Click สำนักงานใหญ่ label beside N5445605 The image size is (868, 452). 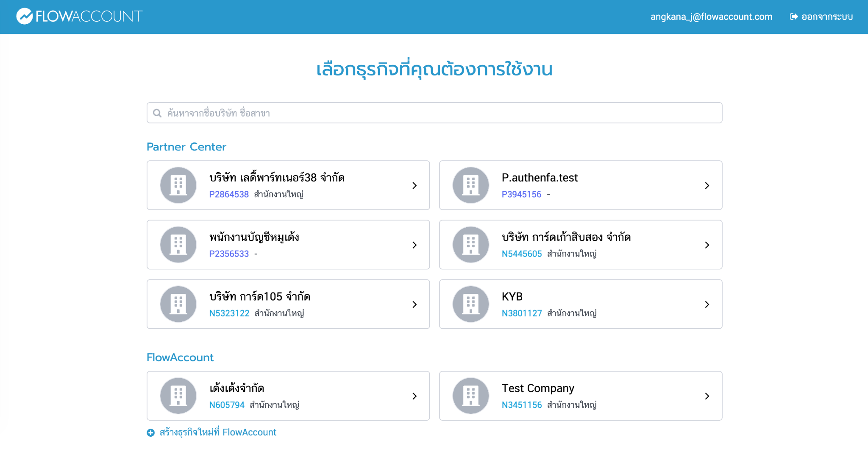[x=572, y=254]
